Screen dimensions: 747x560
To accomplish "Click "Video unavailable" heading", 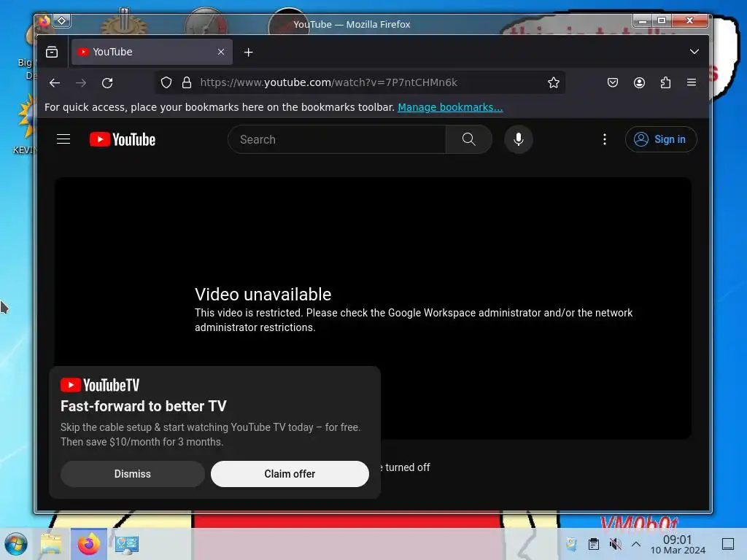I will coord(263,295).
